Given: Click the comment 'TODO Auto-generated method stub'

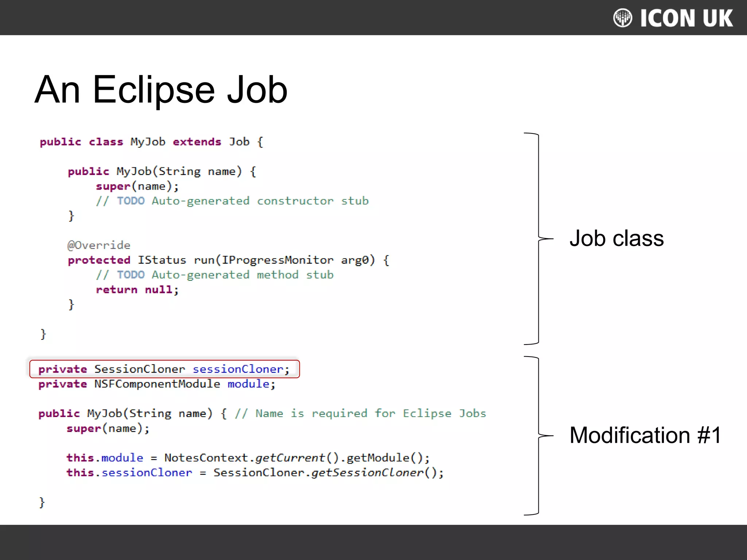Looking at the screenshot, I should point(215,275).
